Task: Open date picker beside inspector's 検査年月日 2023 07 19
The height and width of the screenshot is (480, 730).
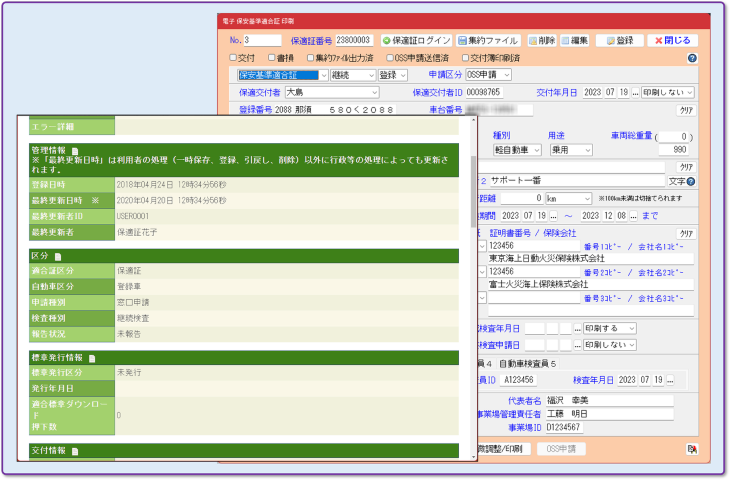Action: coord(670,380)
